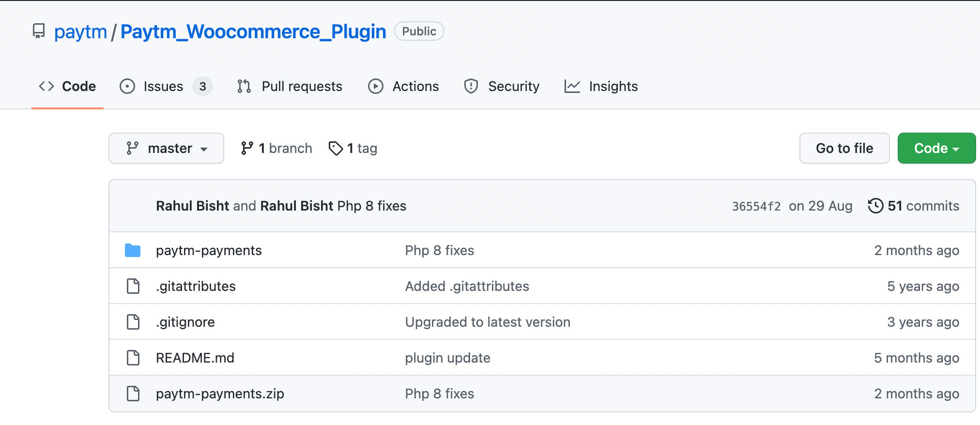Screen dimensions: 980x425
Task: Open first Rahul Bisht author link
Action: pyautogui.click(x=193, y=206)
